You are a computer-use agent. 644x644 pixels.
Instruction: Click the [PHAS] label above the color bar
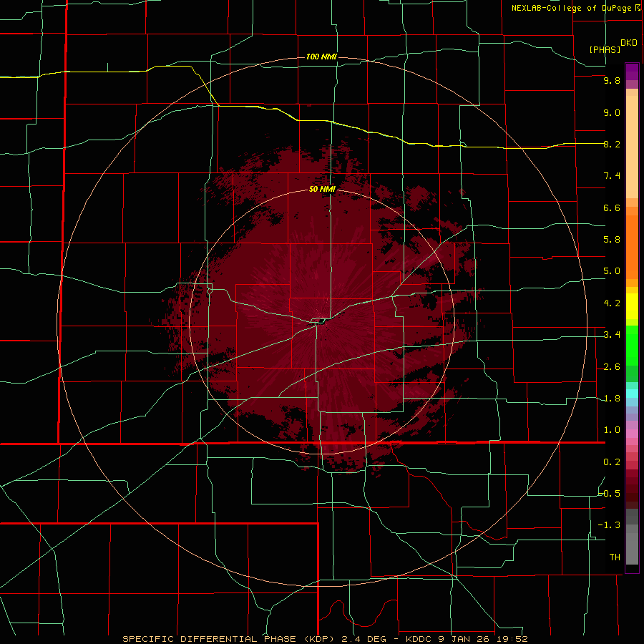pos(605,49)
